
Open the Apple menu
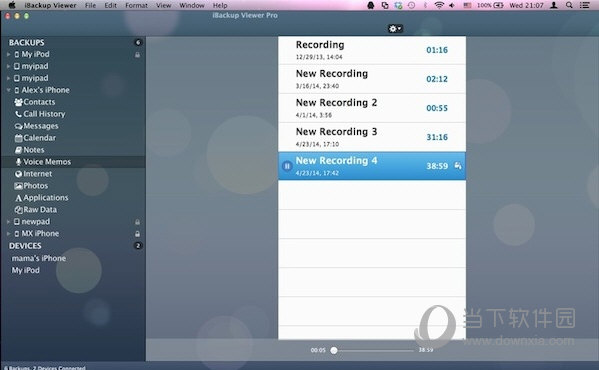click(x=12, y=5)
